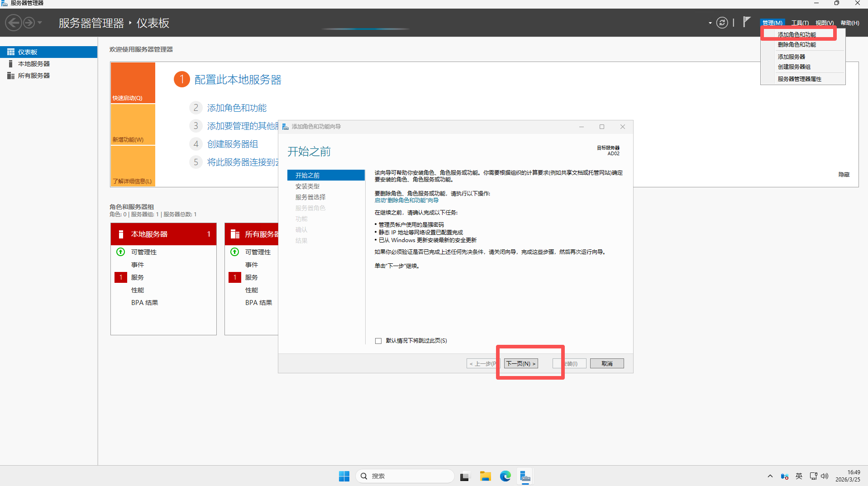This screenshot has height=486, width=868.
Task: Select 本地服务器 in left sidebar
Action: [x=34, y=64]
